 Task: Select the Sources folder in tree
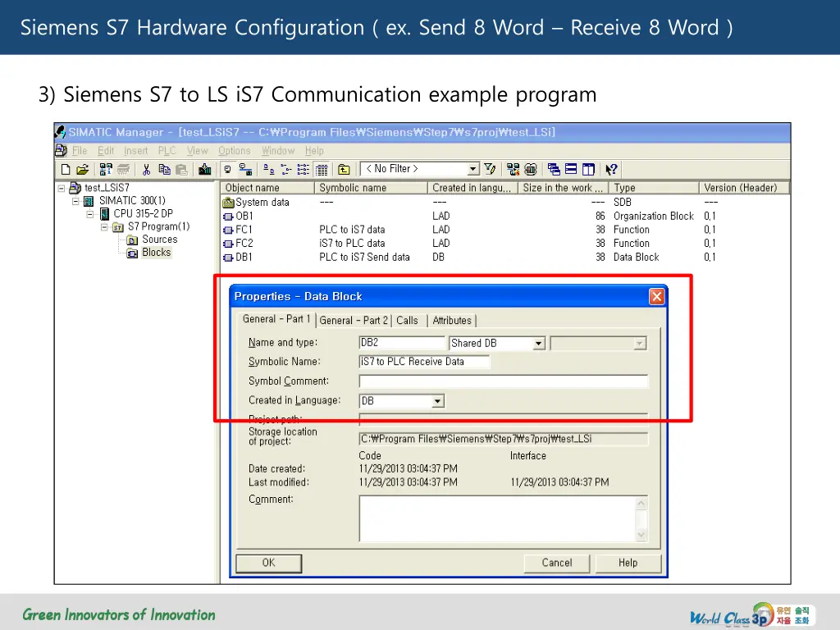click(x=160, y=240)
